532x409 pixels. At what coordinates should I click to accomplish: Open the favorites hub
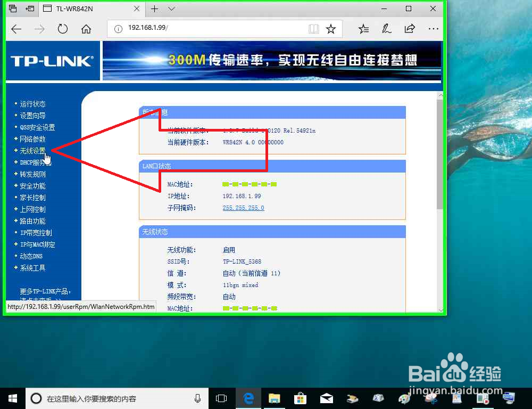pos(364,29)
